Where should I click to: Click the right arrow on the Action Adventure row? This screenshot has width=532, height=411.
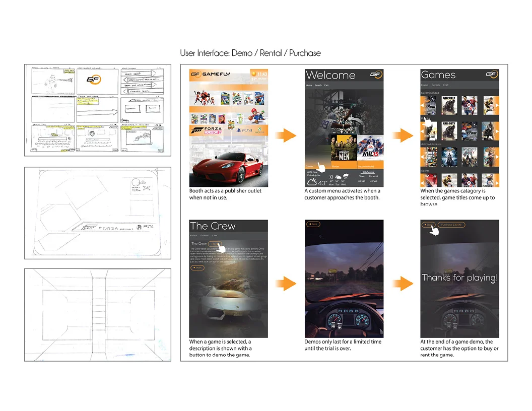(x=497, y=157)
